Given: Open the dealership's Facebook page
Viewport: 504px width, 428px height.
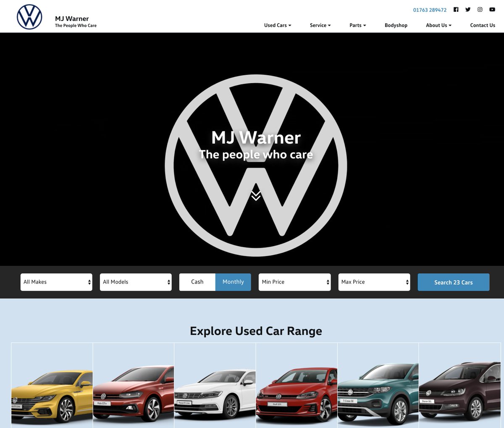Looking at the screenshot, I should 456,9.
